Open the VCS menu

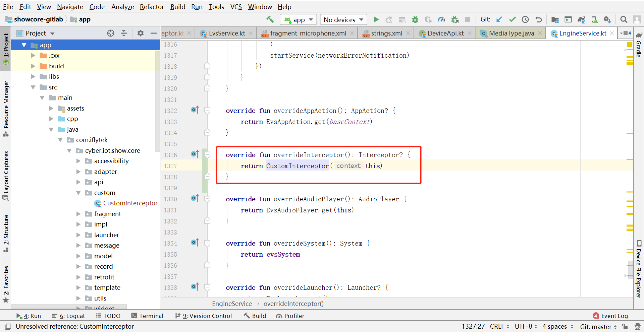(x=236, y=7)
